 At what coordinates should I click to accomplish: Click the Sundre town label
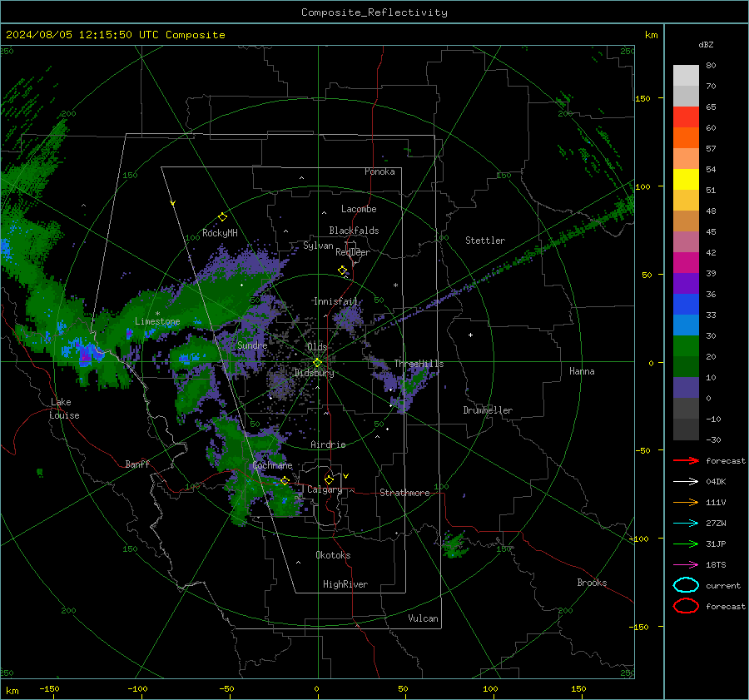click(x=252, y=345)
